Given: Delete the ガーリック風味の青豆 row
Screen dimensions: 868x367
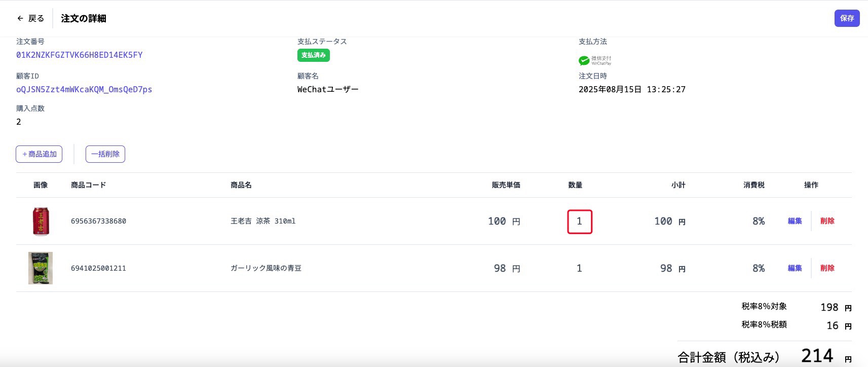Looking at the screenshot, I should (827, 268).
